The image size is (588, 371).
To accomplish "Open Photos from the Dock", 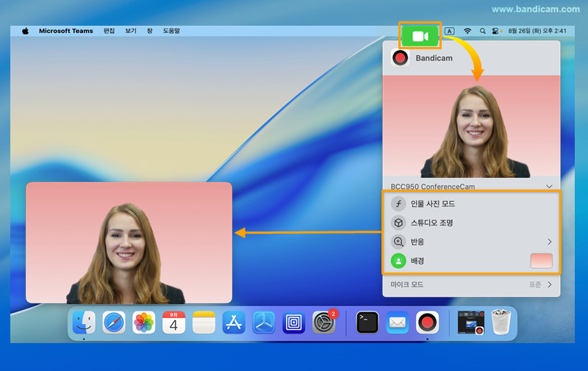I will [144, 323].
